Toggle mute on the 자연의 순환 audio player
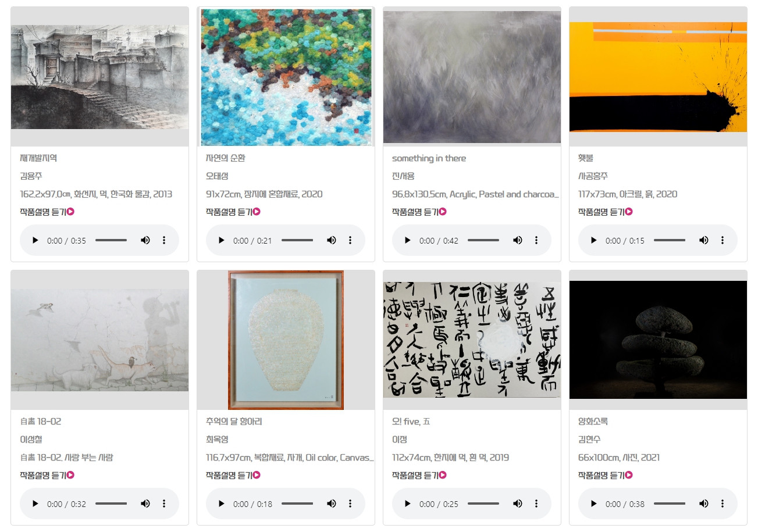 (x=332, y=240)
